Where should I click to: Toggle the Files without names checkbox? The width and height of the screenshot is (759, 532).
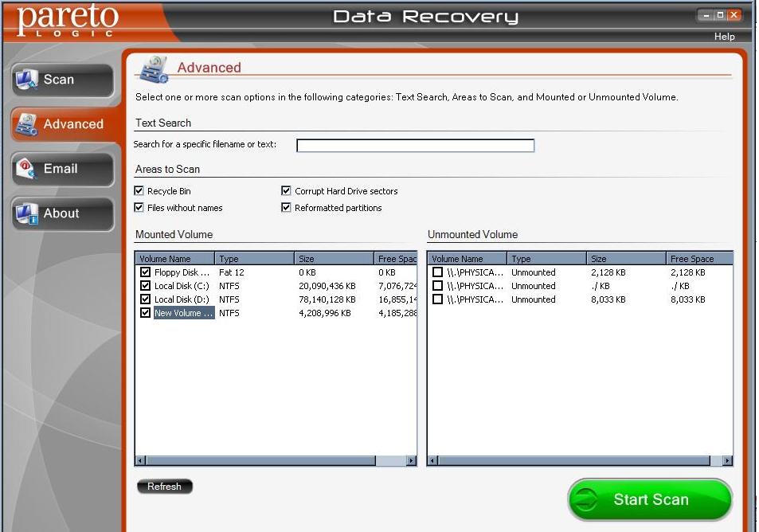point(139,208)
